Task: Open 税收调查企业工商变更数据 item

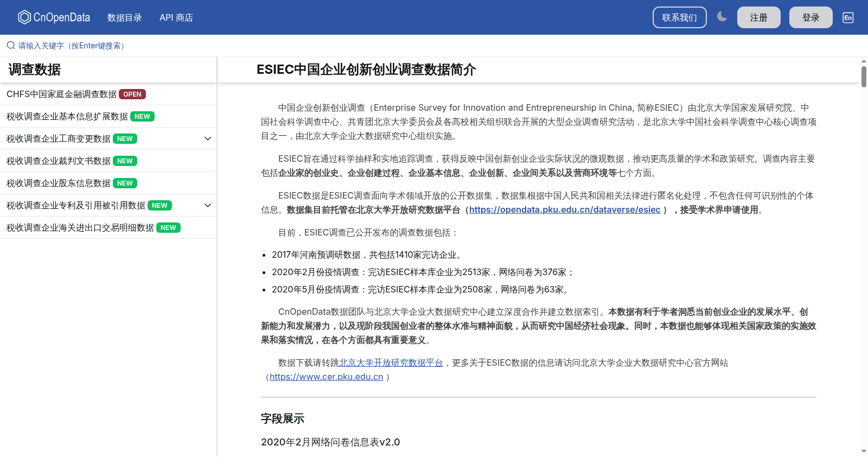Action: pos(108,138)
